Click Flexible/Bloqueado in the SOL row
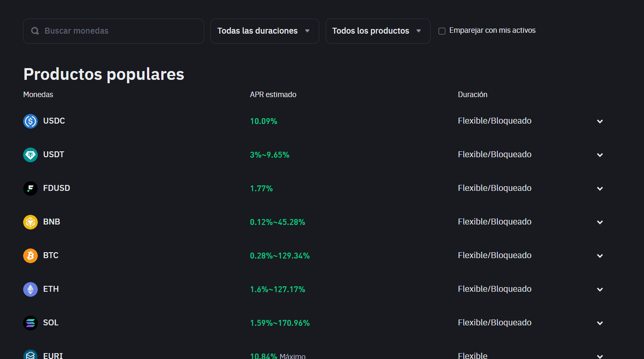Viewport: 644px width, 359px height. tap(494, 322)
